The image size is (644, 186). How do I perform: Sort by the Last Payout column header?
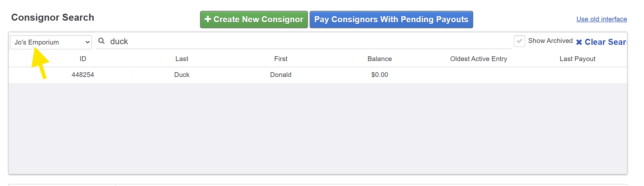tap(577, 59)
